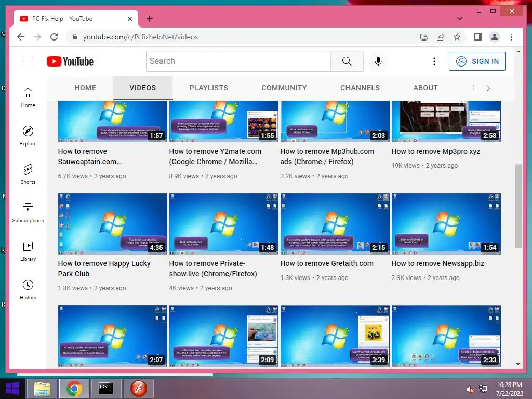Open the Windows Start button
The image size is (532, 399).
[12, 389]
